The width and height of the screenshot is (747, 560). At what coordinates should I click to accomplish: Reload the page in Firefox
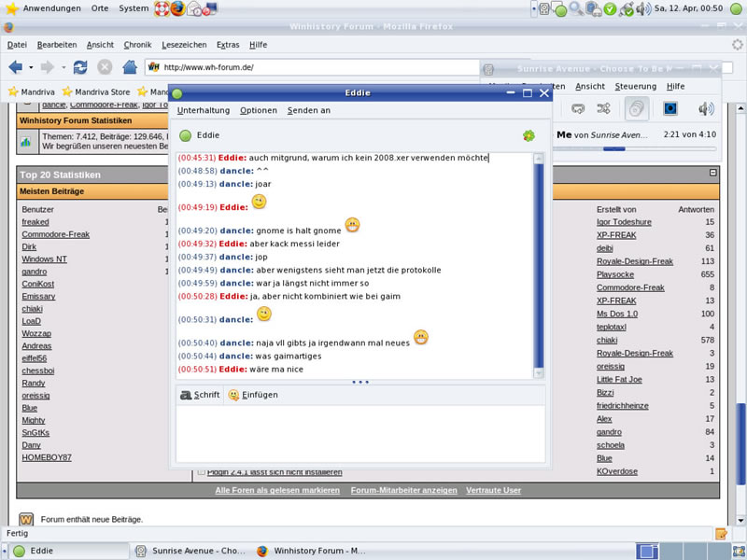80,67
